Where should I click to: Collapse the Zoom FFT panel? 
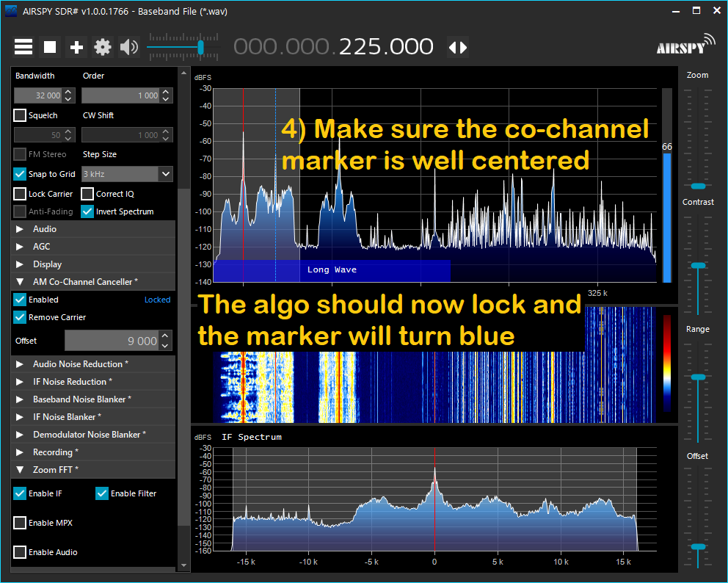(93, 470)
